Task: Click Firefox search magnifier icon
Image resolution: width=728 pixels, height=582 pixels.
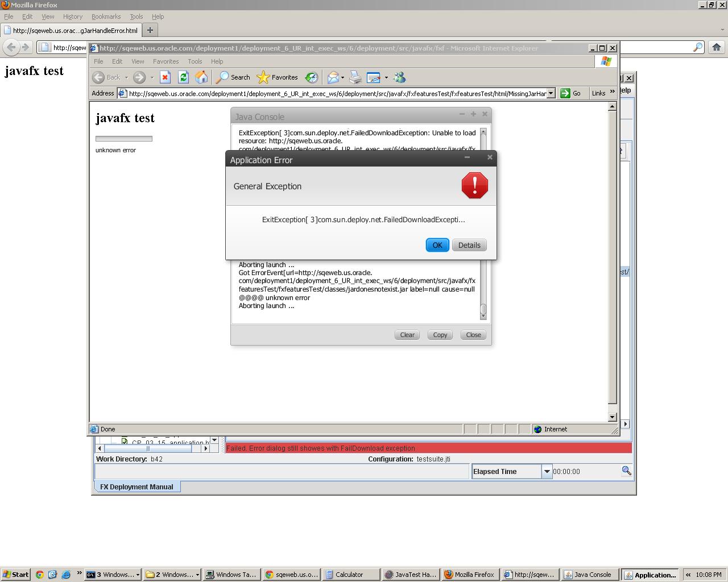Action: (x=697, y=47)
